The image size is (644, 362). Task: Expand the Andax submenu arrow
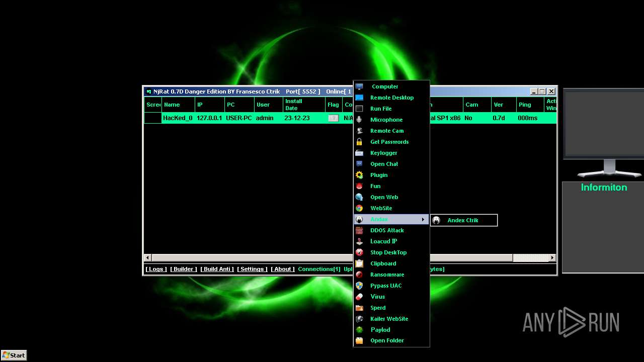click(423, 219)
